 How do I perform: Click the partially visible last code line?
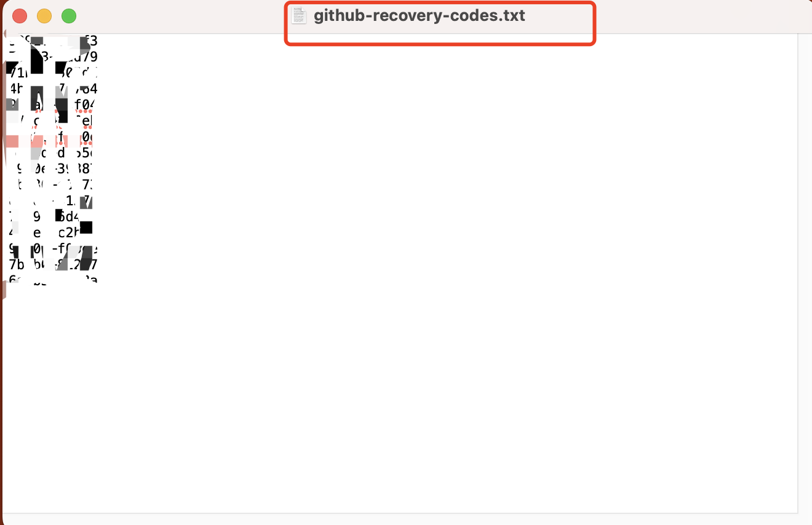pyautogui.click(x=52, y=279)
